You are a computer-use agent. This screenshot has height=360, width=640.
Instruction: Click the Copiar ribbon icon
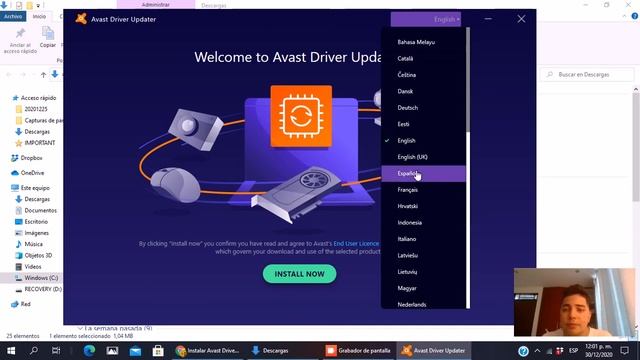click(x=48, y=37)
